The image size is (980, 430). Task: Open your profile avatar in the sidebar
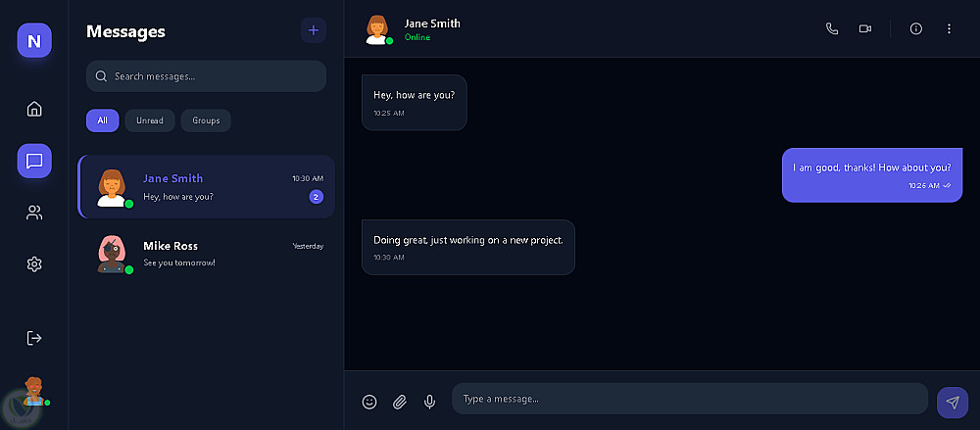tap(34, 389)
